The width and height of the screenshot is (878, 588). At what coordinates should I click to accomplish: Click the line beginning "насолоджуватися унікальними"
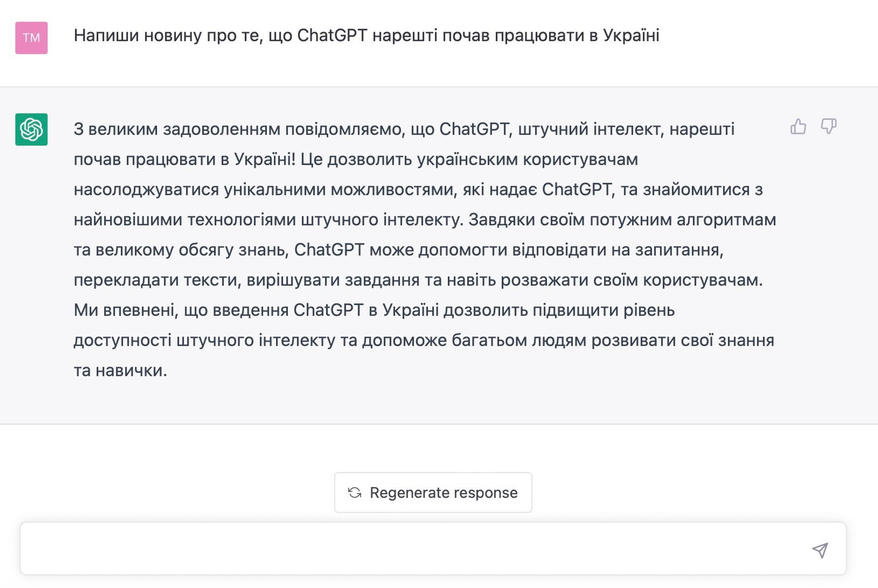[418, 190]
